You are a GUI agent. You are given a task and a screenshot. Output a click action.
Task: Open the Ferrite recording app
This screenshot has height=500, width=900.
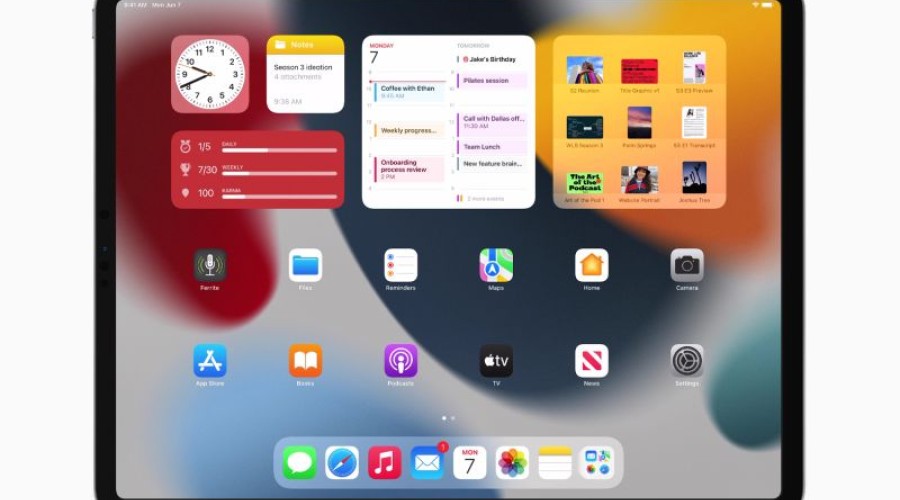pyautogui.click(x=210, y=265)
